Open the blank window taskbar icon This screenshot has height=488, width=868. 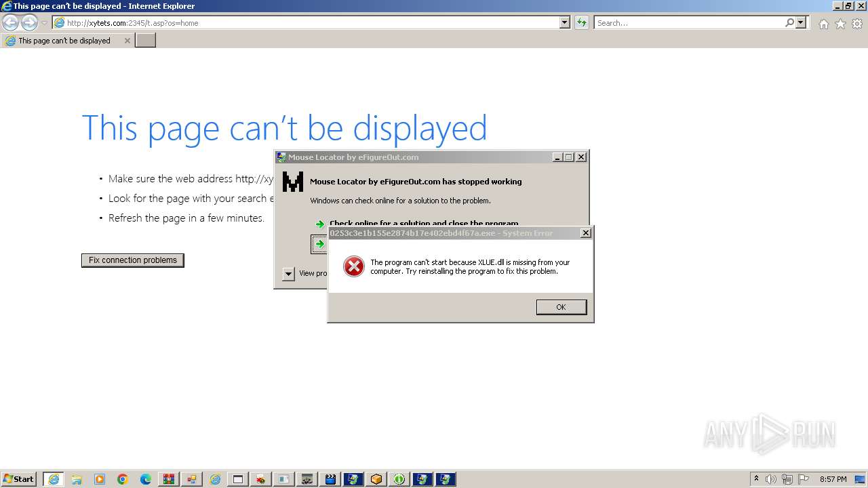(x=238, y=479)
